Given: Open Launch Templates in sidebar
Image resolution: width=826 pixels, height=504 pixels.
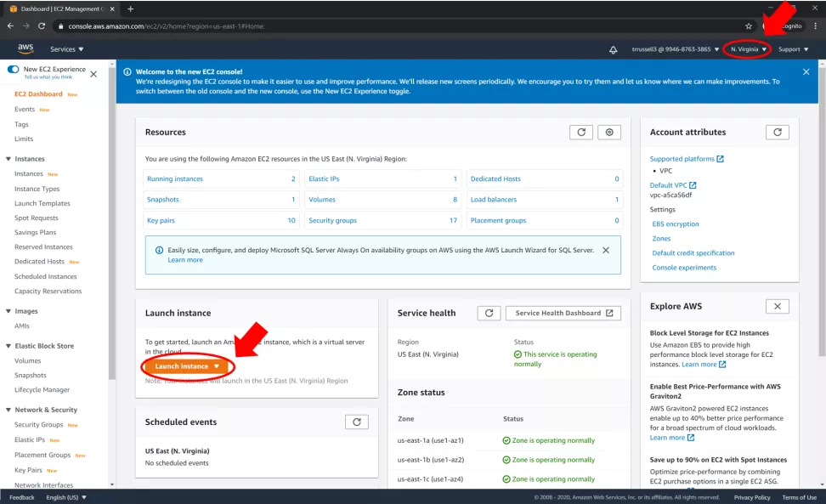Looking at the screenshot, I should [42, 203].
